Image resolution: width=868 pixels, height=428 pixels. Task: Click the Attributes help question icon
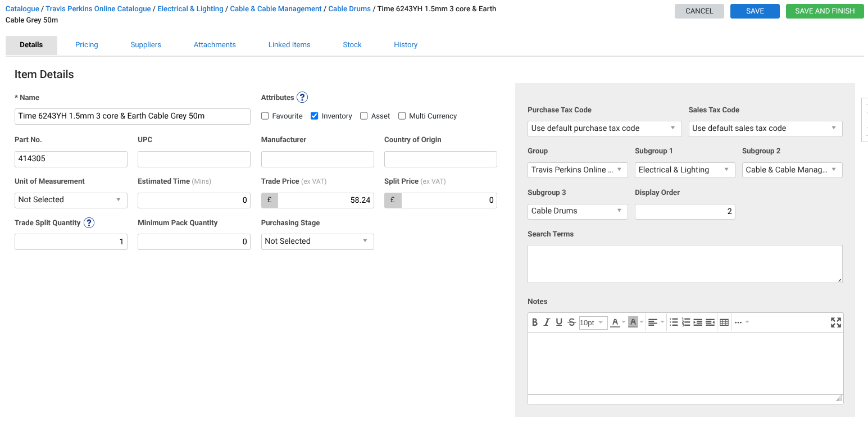302,98
